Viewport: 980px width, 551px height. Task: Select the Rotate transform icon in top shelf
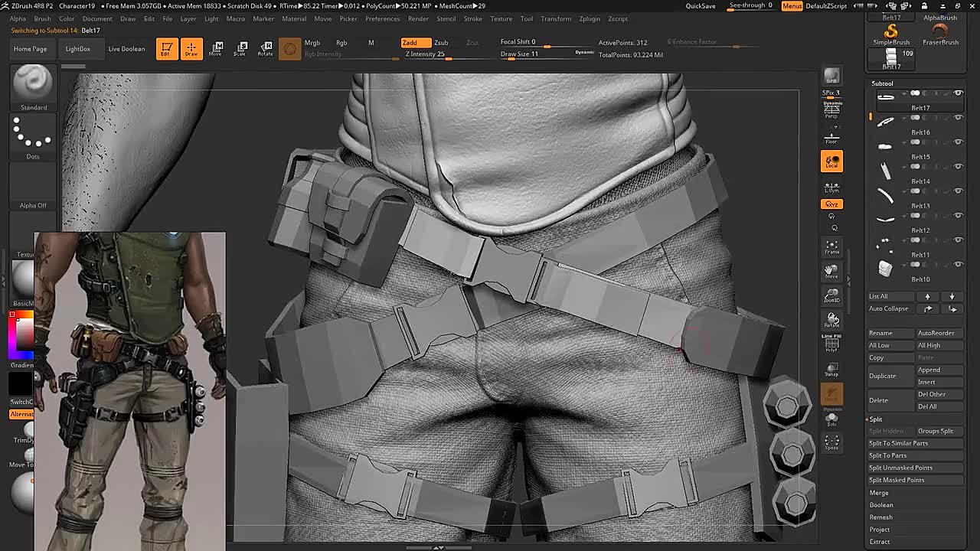click(265, 49)
